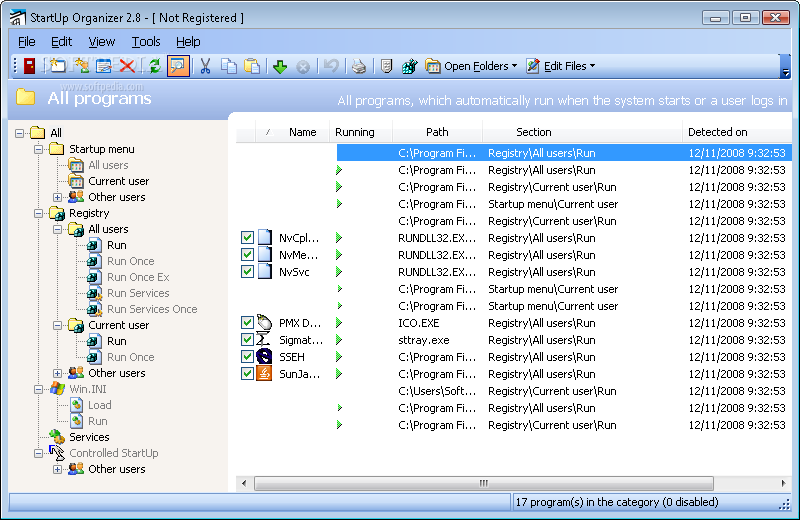Sort by the Detected on column header
The height and width of the screenshot is (520, 800).
click(x=737, y=132)
